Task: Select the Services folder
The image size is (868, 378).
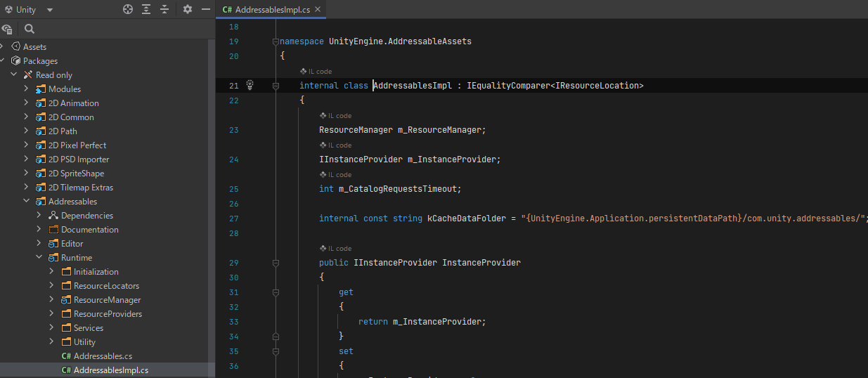Action: click(89, 327)
